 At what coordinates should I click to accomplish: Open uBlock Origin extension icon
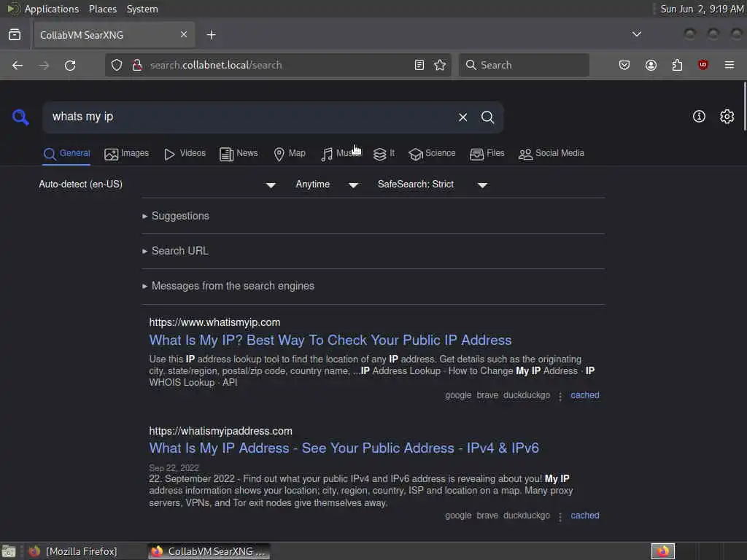click(x=703, y=65)
